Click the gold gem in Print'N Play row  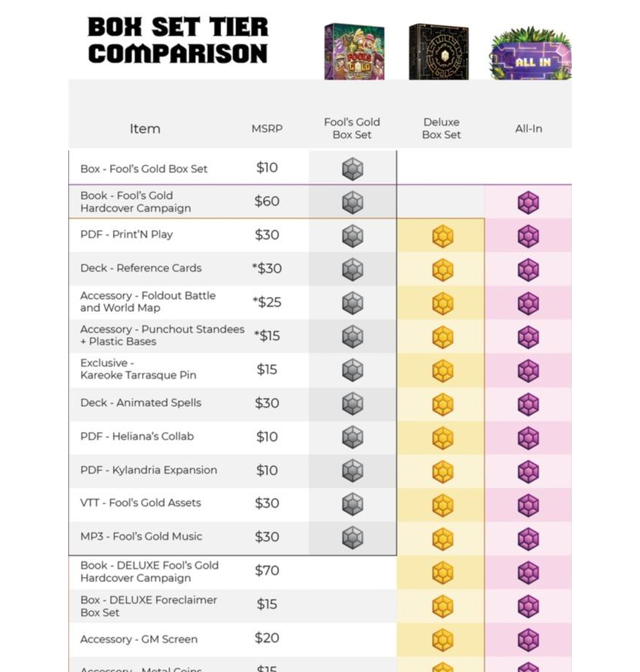tap(443, 236)
